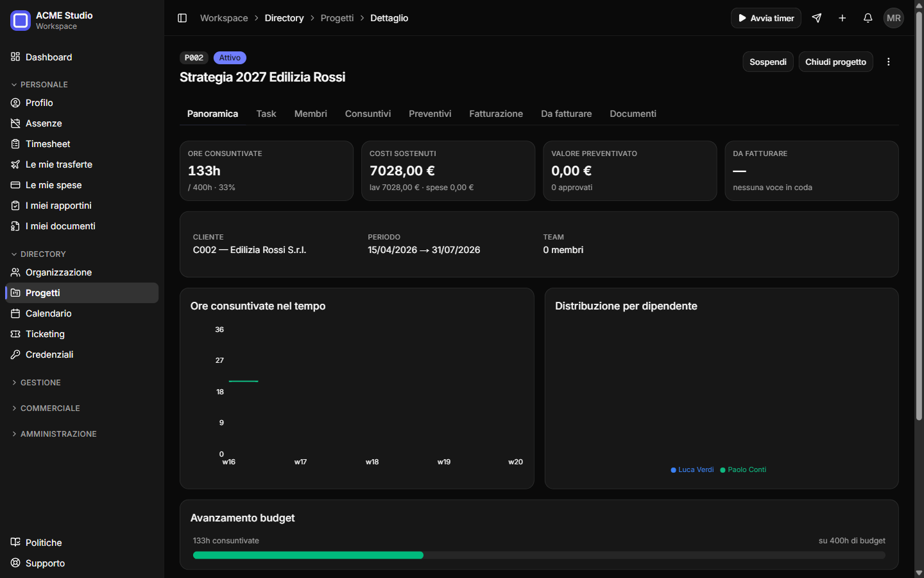Open MR user avatar menu

pos(894,18)
